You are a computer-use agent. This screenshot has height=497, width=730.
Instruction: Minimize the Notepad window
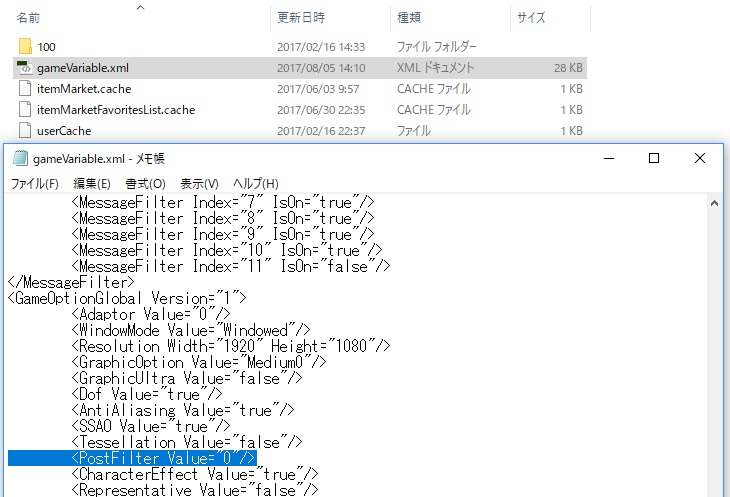point(609,159)
